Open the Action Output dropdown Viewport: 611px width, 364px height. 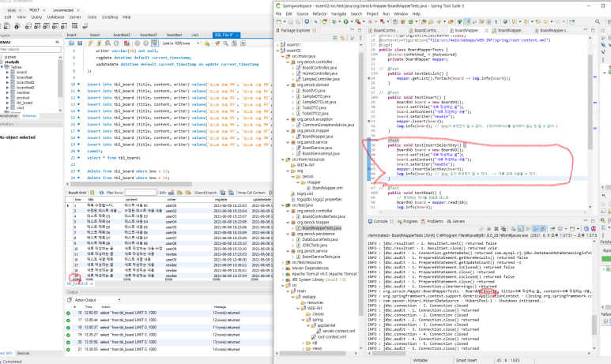(x=119, y=300)
